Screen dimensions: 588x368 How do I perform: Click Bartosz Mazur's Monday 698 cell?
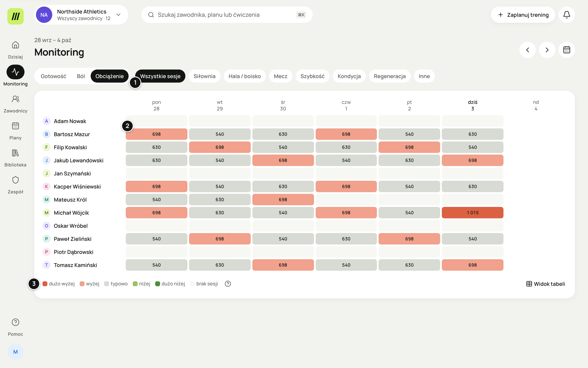156,134
